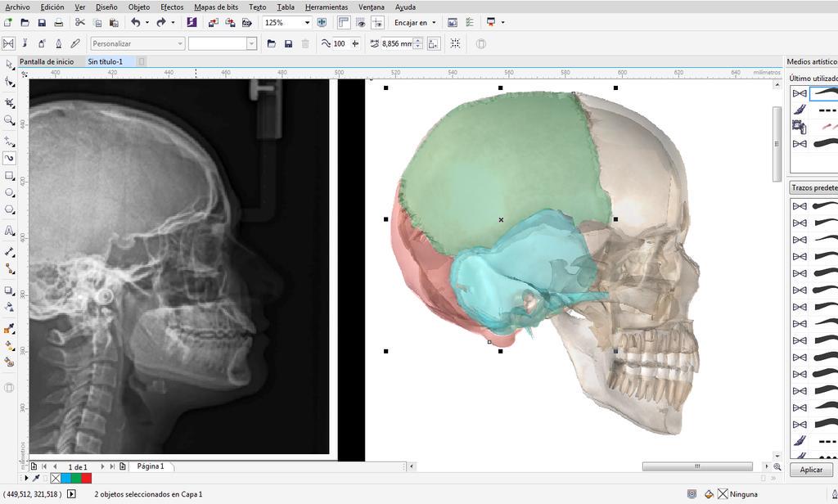
Task: Select the Preset artistic media mode
Action: (x=8, y=43)
